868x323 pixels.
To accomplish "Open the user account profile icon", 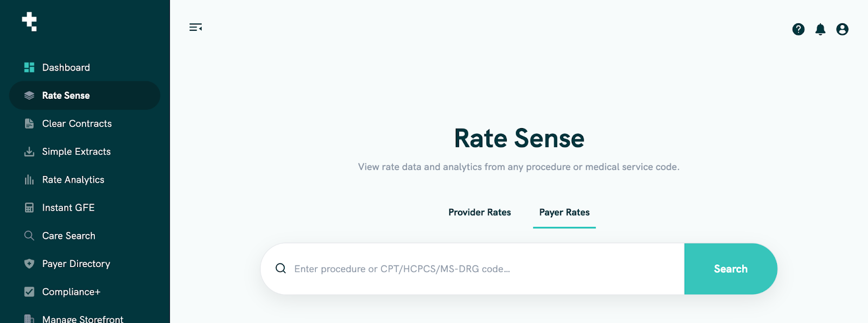I will point(842,29).
